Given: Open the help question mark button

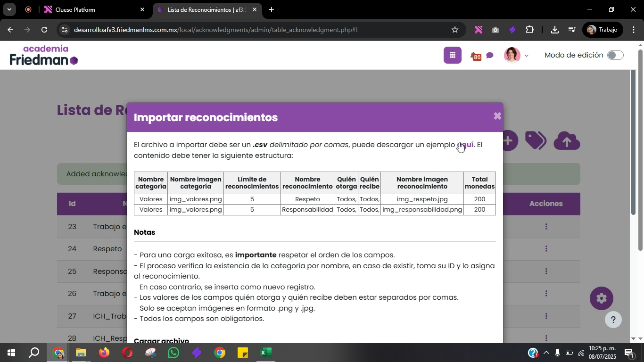Looking at the screenshot, I should click(x=613, y=320).
